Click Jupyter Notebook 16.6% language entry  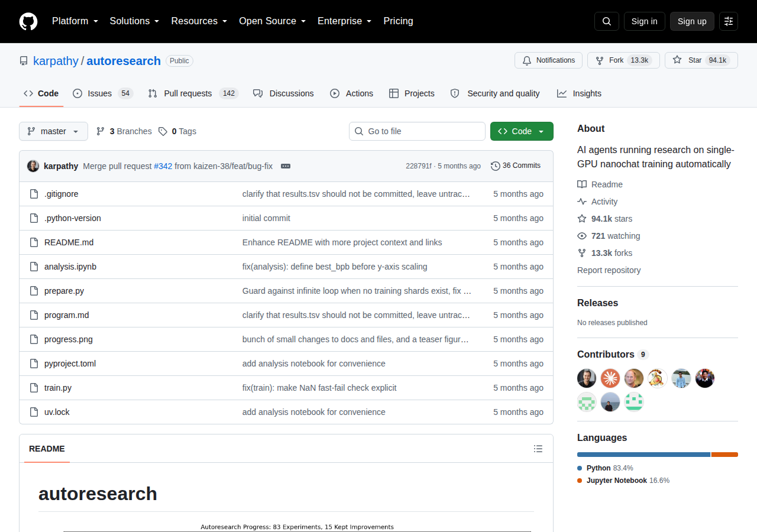point(623,481)
